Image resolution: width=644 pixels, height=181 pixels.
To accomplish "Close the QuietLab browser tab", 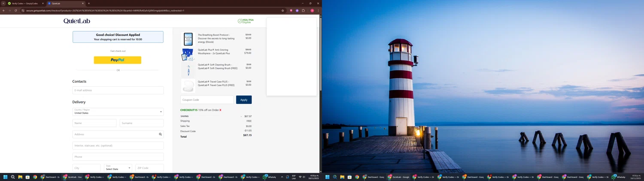I will point(83,3).
